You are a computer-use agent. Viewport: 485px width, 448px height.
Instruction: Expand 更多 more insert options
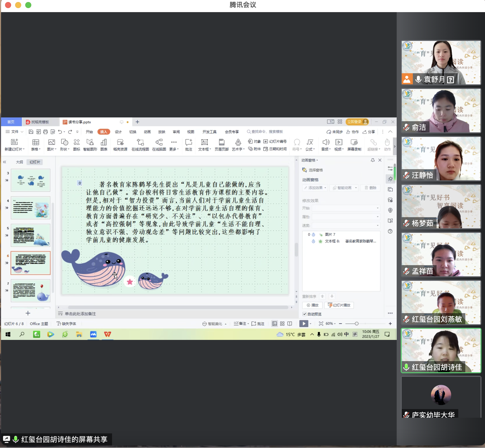(x=174, y=145)
